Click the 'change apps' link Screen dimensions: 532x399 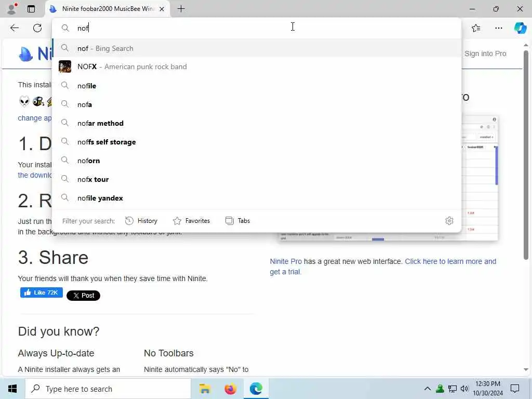pos(35,118)
